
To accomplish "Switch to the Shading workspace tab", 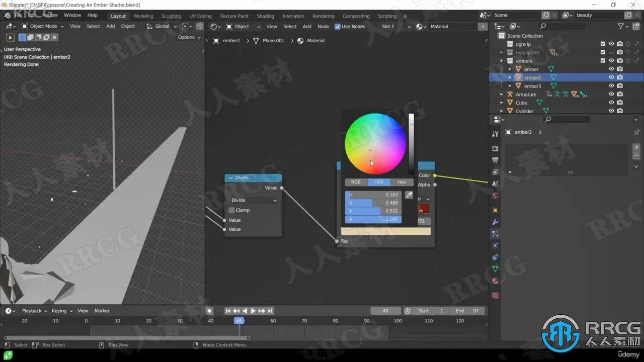I will 265,16.
